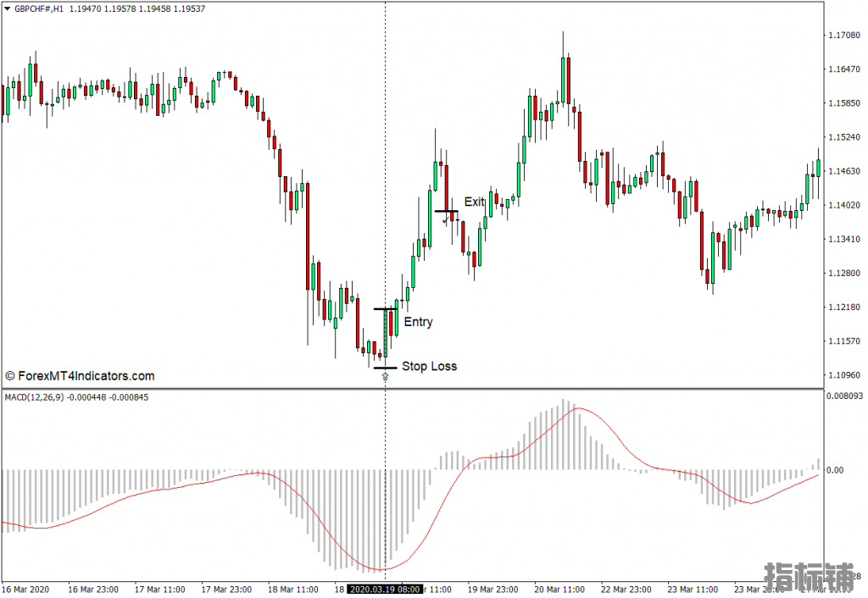This screenshot has height=598, width=868.
Task: Click the 18 Mar 11:00 time label
Action: [x=293, y=590]
